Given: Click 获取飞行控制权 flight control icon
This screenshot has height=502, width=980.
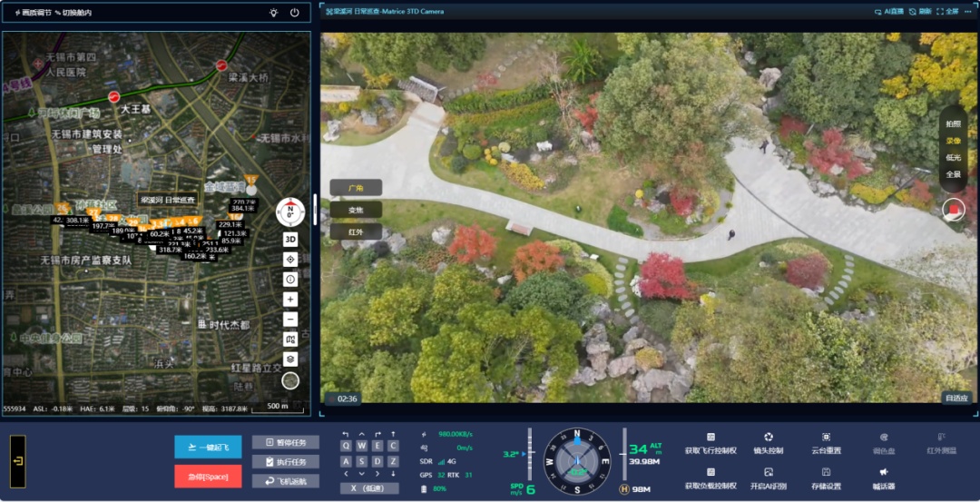Looking at the screenshot, I should (x=710, y=437).
